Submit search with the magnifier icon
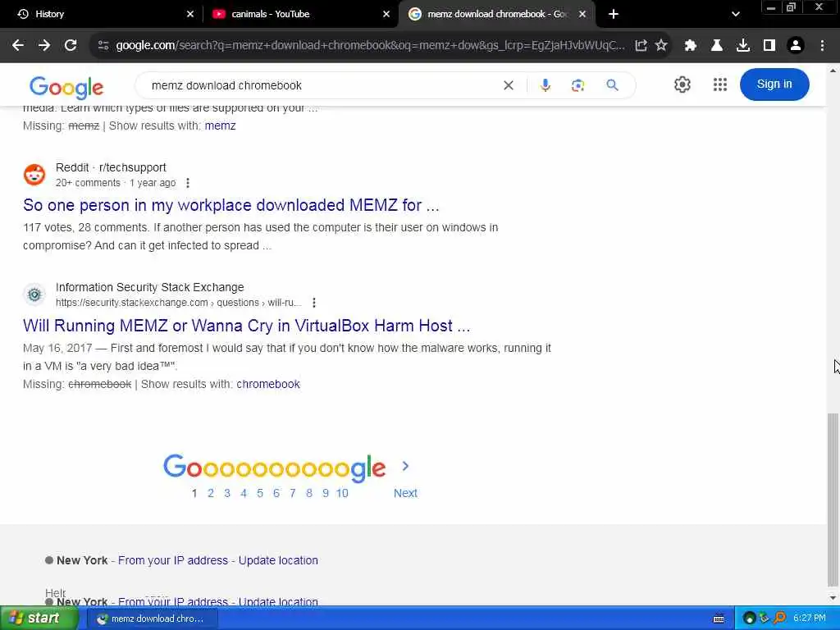840x630 pixels. 612,85
